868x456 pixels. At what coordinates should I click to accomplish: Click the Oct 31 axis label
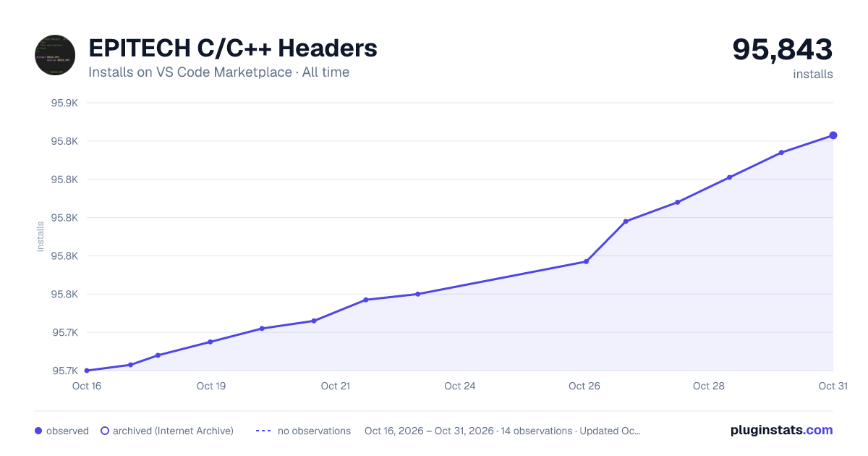coord(833,386)
